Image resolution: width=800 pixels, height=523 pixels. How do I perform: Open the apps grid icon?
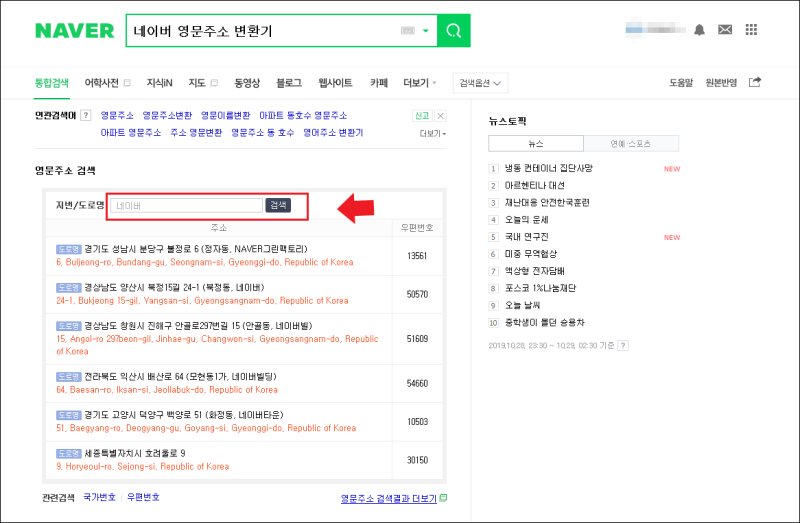click(751, 30)
